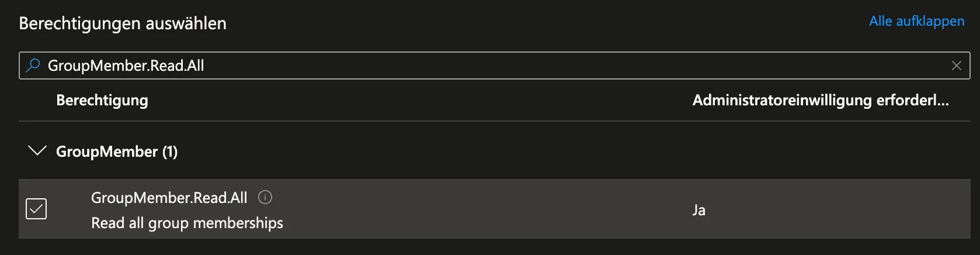Click the Berechtigung column header
980x255 pixels.
(x=102, y=100)
